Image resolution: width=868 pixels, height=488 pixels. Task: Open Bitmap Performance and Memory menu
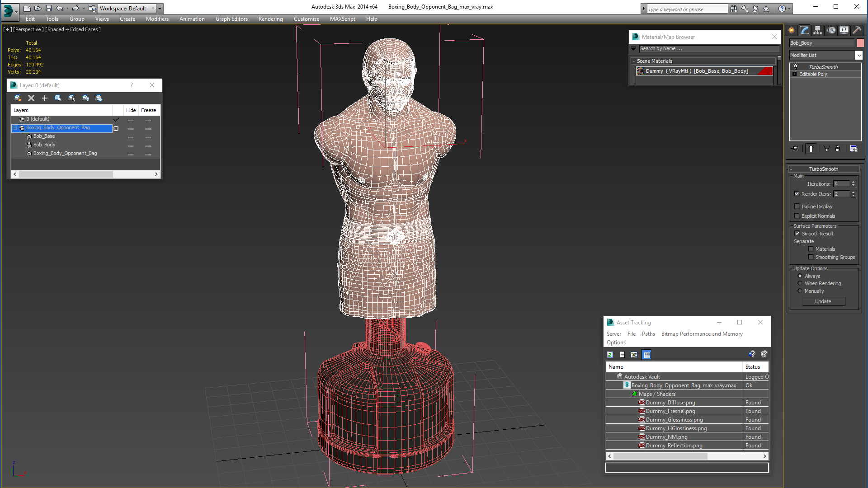[x=702, y=334]
